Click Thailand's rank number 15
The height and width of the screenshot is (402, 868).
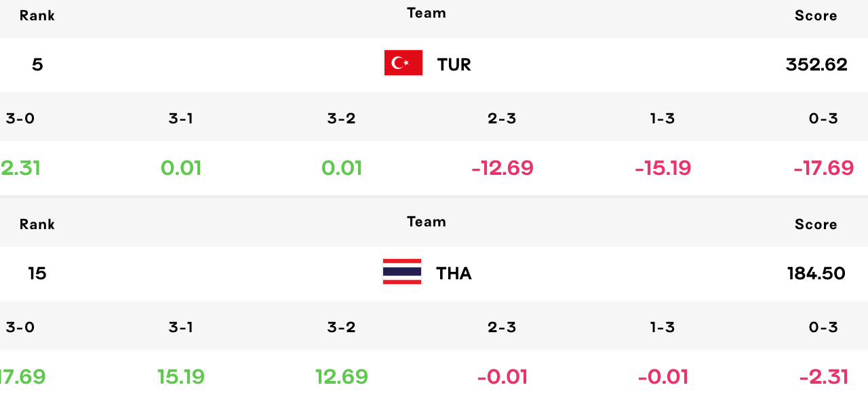pyautogui.click(x=37, y=273)
